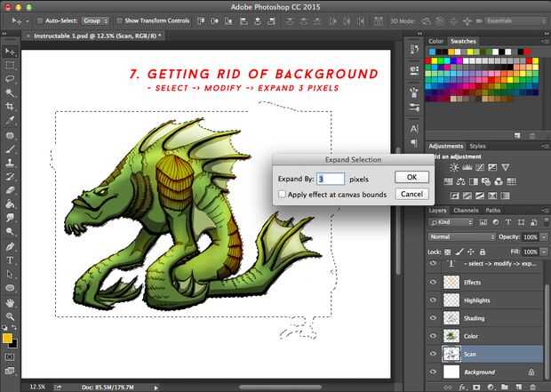Screen dimensions: 551x392
Task: Select the Eyedropper tool
Action: point(10,120)
